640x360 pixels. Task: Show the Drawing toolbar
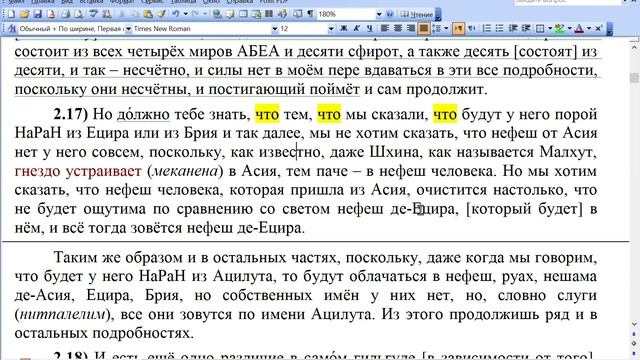(x=282, y=14)
